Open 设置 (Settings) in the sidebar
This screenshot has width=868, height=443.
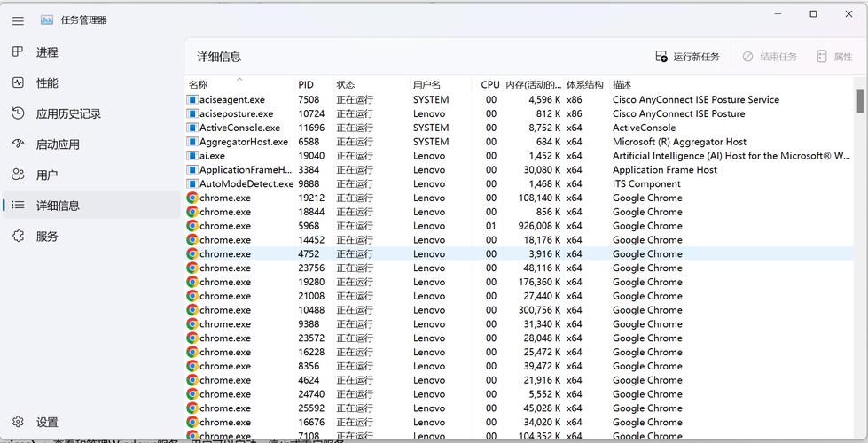90,422
